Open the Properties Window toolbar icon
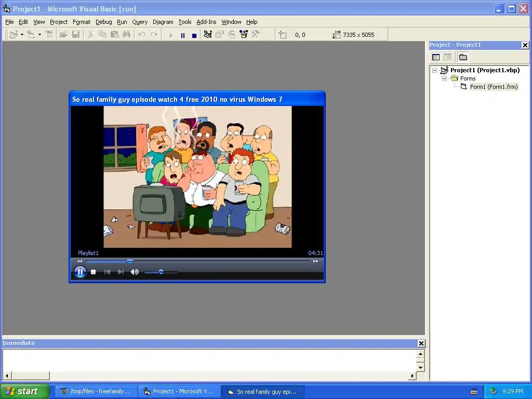 (x=220, y=35)
